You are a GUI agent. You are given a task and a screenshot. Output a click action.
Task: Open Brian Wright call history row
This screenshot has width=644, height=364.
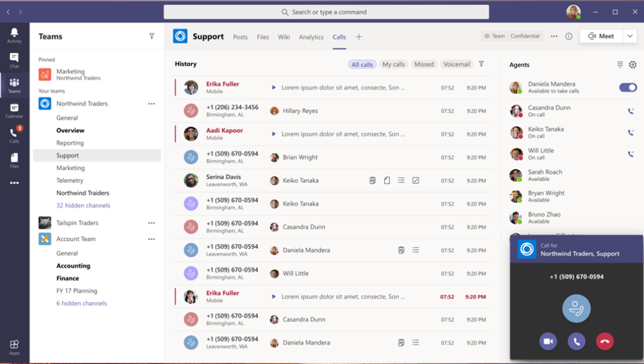pyautogui.click(x=332, y=157)
